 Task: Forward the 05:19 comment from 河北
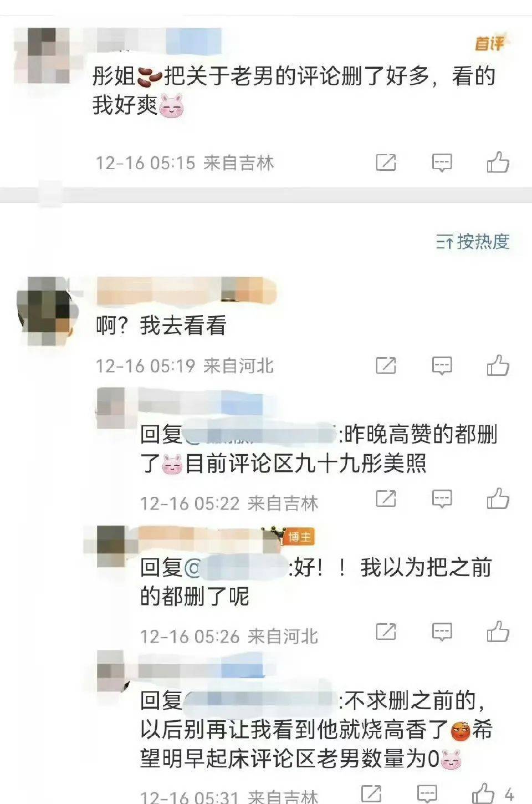tap(386, 365)
